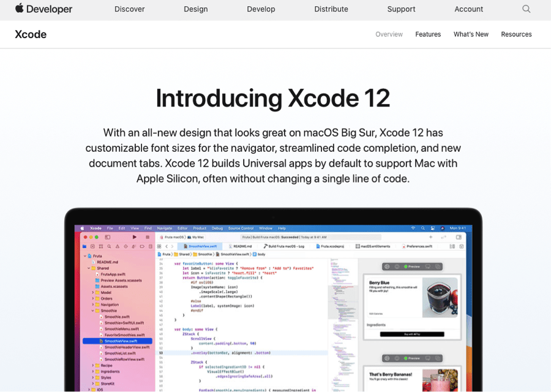Viewport: 551px width, 392px height.
Task: Click the Siri icon in macOS menu bar
Action: (443, 228)
